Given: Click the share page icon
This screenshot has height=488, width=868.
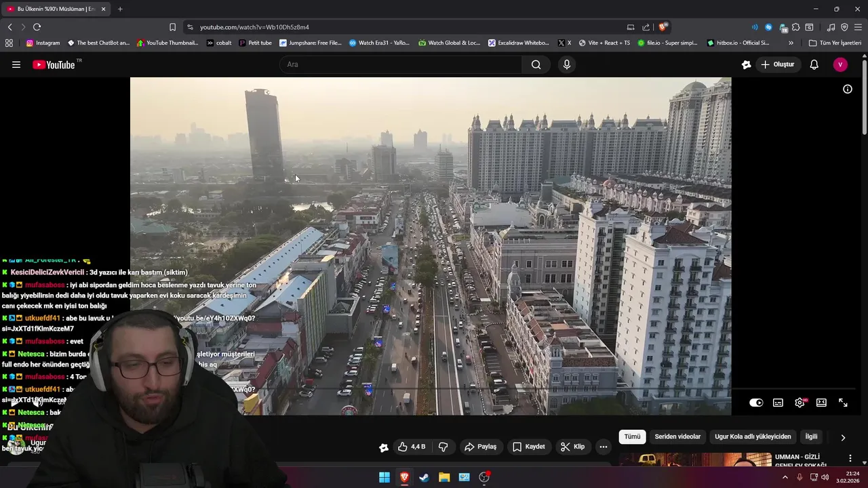Looking at the screenshot, I should 646,27.
